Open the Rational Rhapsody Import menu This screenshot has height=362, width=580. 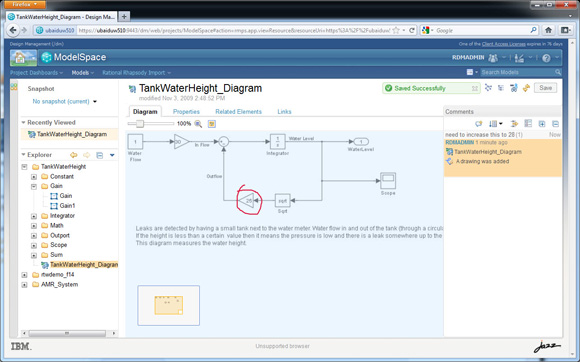pyautogui.click(x=136, y=72)
